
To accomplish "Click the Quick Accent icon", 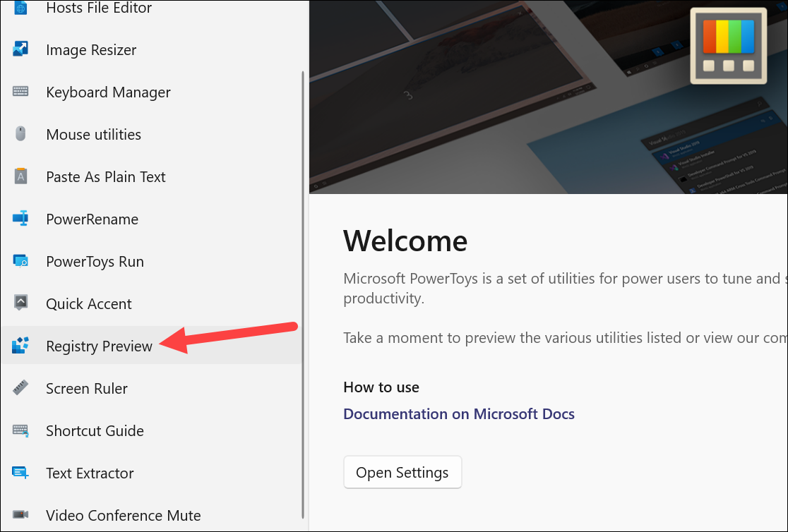I will [x=20, y=303].
